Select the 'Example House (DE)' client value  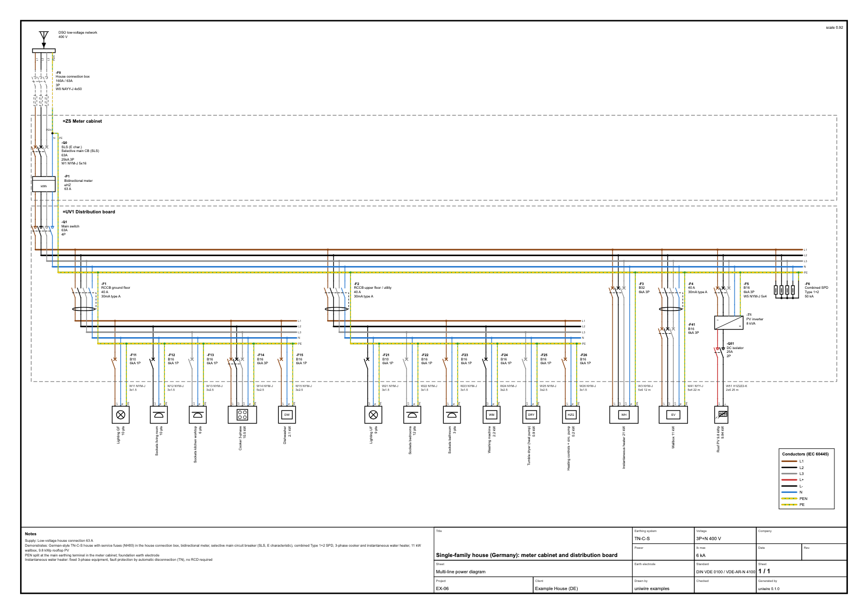pyautogui.click(x=556, y=588)
